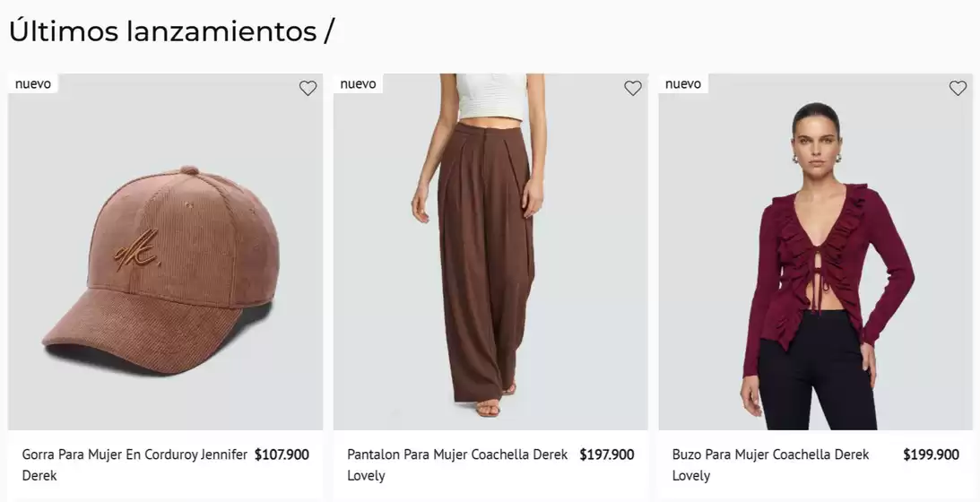Click the $197.900 price
Image resolution: width=980 pixels, height=502 pixels.
coord(607,454)
